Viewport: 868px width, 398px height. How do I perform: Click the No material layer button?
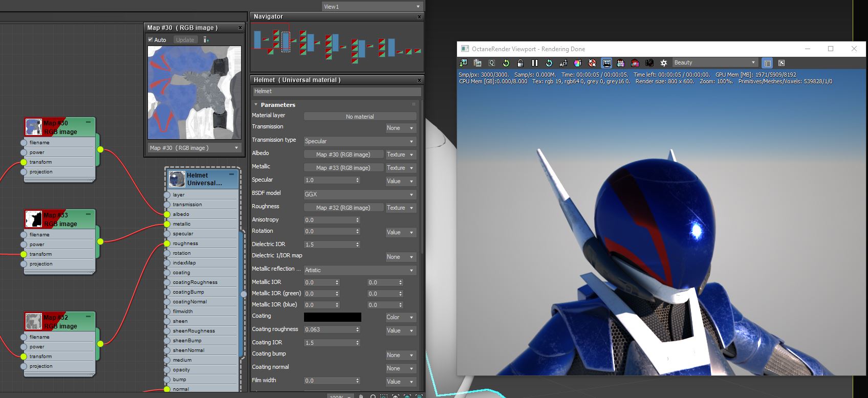coord(360,117)
